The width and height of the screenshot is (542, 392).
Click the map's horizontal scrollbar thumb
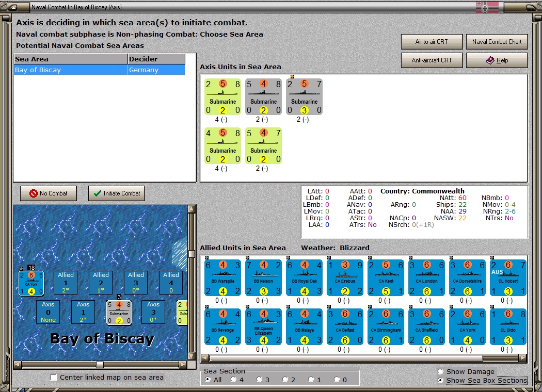click(x=100, y=365)
